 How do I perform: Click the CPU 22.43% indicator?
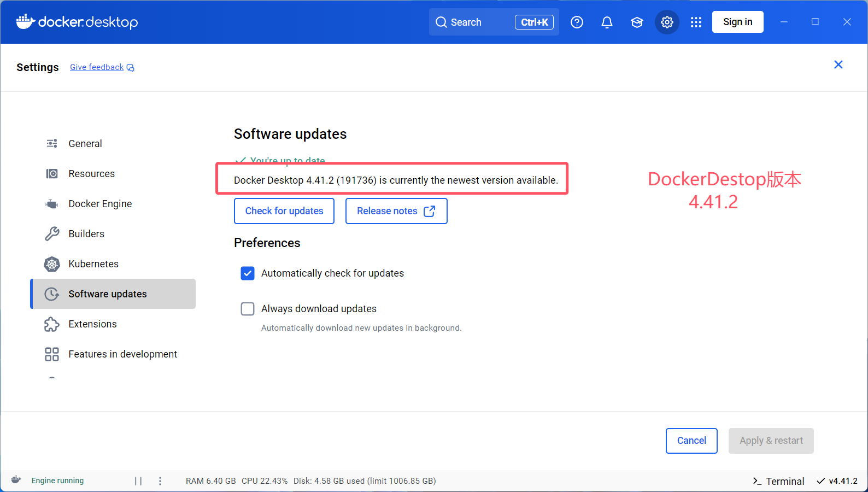click(265, 481)
